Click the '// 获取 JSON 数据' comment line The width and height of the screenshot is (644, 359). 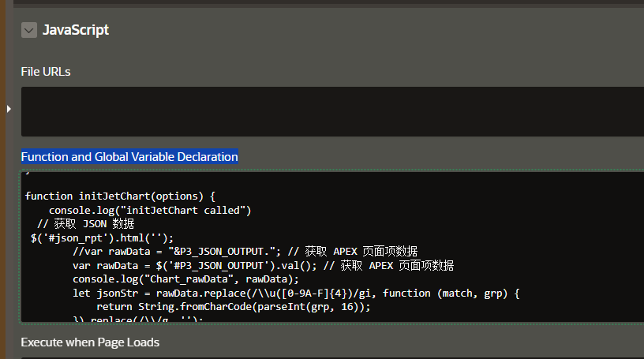pyautogui.click(x=85, y=224)
